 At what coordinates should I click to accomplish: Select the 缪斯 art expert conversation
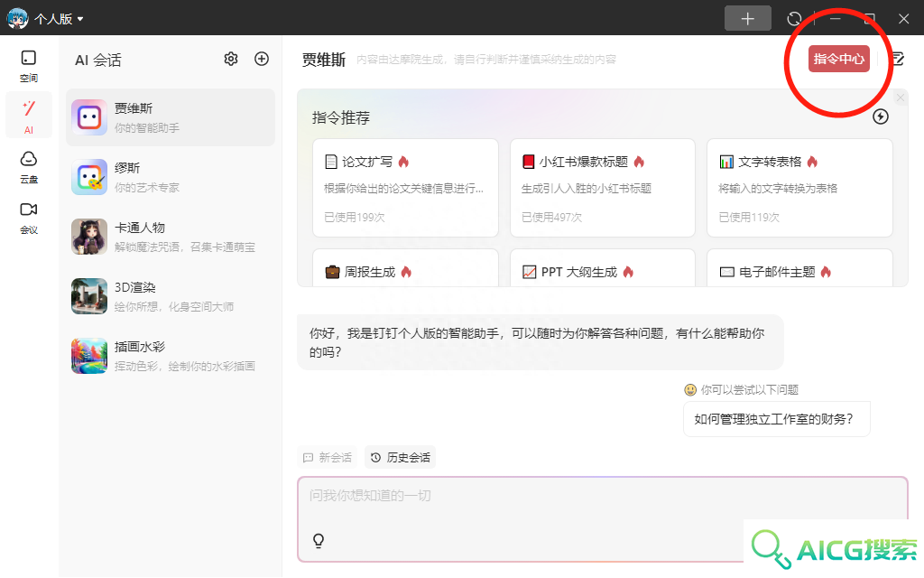(x=171, y=177)
